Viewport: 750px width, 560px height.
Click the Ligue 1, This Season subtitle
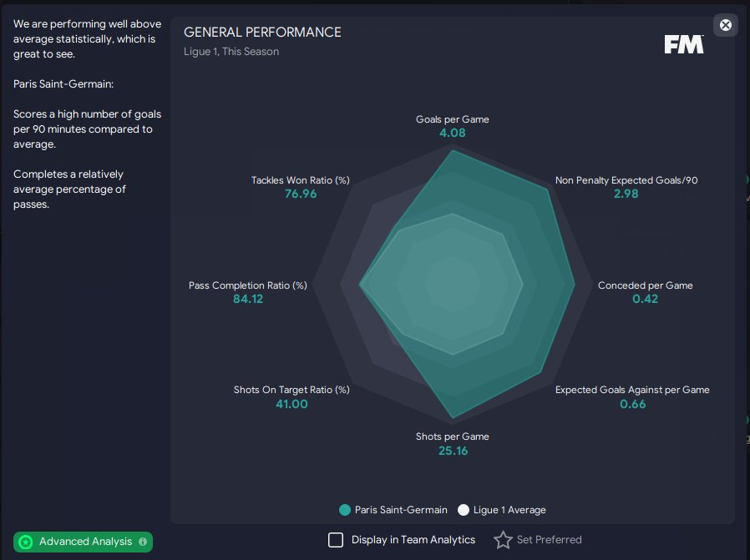pos(231,51)
